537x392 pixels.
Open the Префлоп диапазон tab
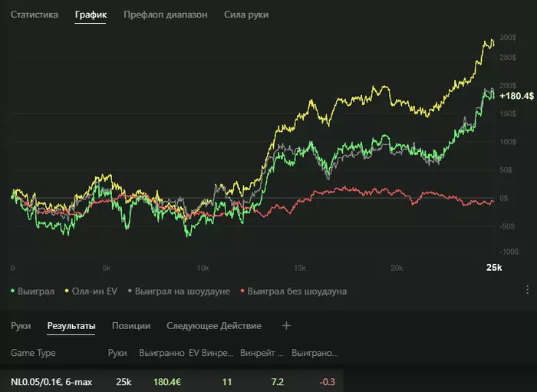point(165,15)
